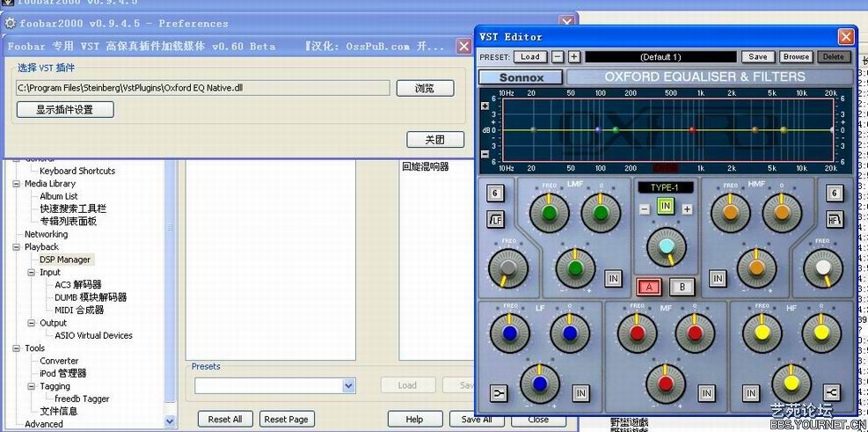Click the red MF Q knob
This screenshot has height=432, width=868.
(x=695, y=333)
